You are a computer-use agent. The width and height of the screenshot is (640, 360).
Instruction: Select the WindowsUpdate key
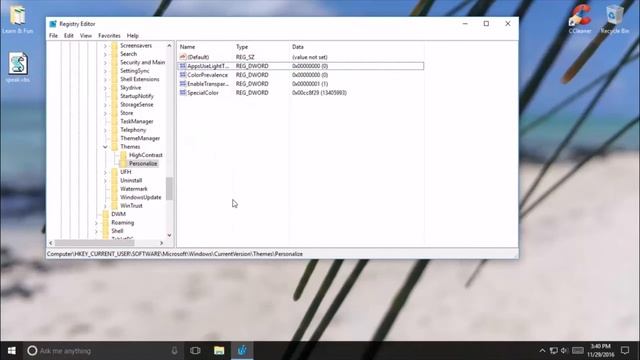(x=141, y=197)
